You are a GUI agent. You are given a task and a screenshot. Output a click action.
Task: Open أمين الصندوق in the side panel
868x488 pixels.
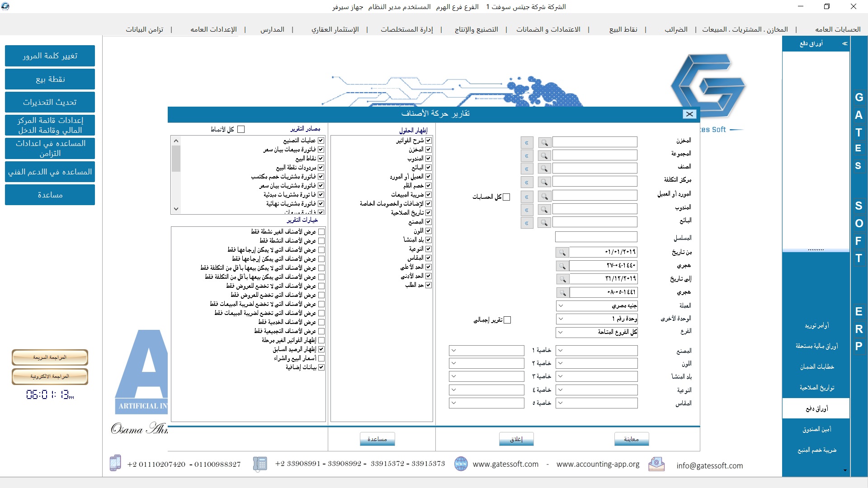pos(816,429)
